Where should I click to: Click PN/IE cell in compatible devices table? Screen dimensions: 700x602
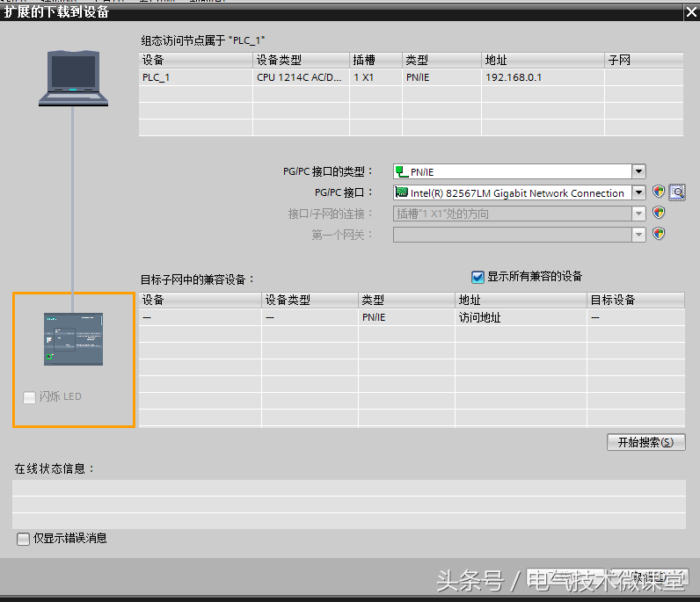[406, 317]
